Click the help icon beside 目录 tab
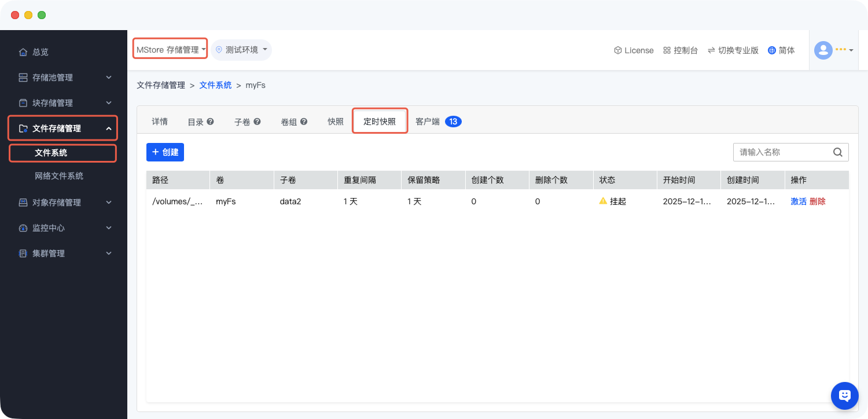Viewport: 868px width, 419px height. (x=210, y=122)
